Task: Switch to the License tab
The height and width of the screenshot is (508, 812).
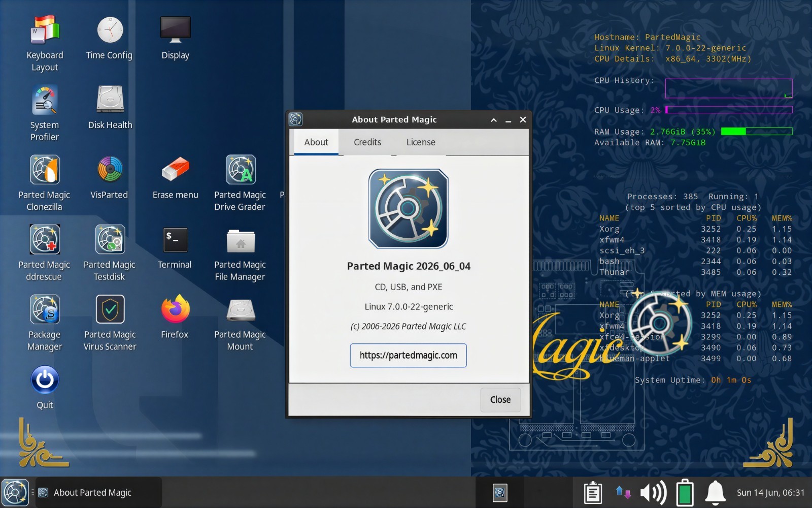Action: click(421, 142)
